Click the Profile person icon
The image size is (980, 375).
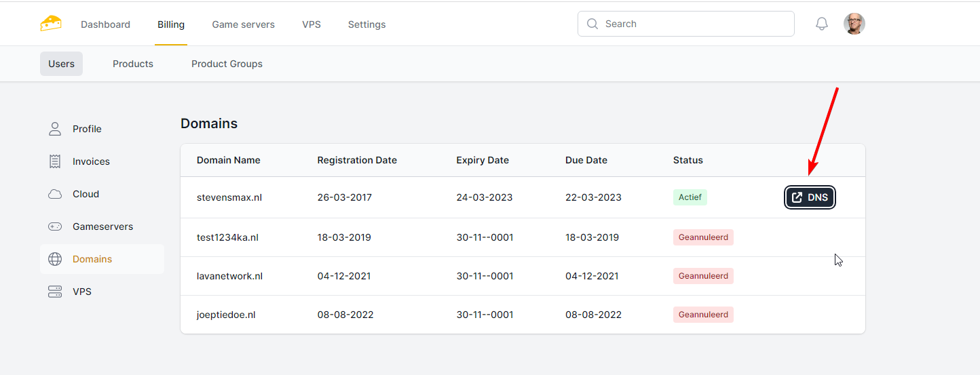point(55,129)
